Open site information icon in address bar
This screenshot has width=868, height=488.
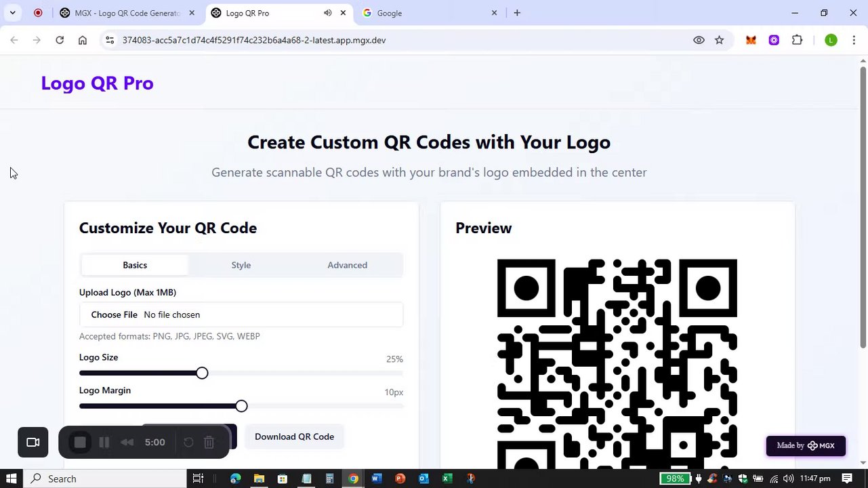coord(110,40)
